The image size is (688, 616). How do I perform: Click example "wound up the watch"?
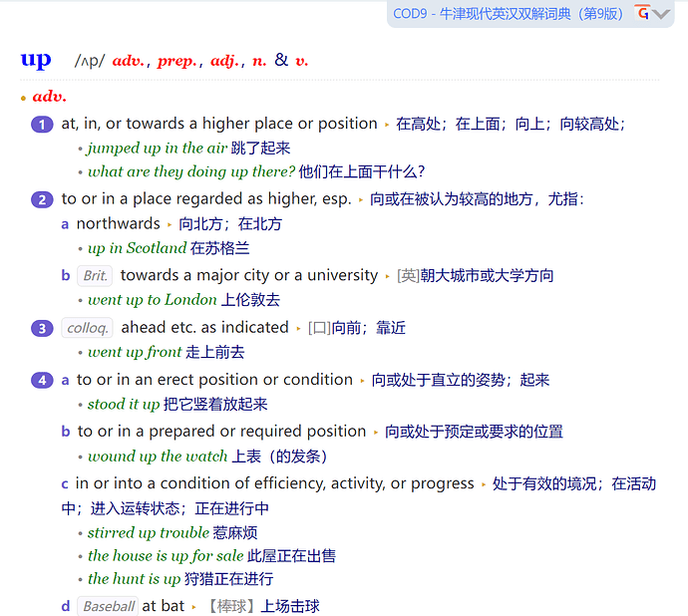click(x=158, y=457)
